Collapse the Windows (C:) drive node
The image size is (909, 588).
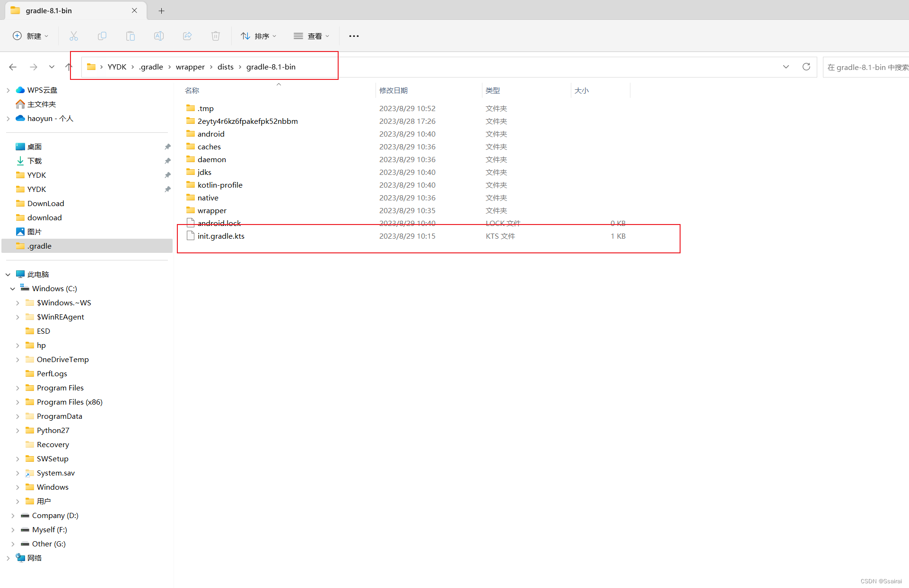(x=13, y=289)
